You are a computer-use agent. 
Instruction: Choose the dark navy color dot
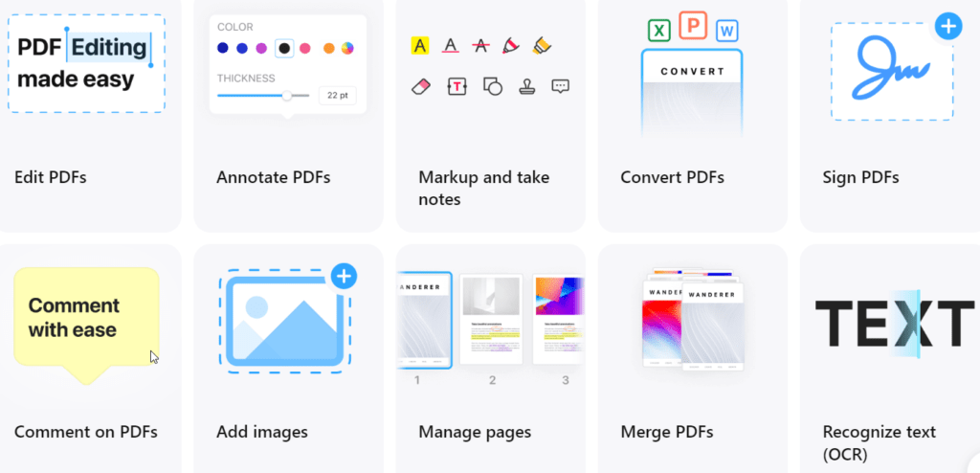[223, 48]
